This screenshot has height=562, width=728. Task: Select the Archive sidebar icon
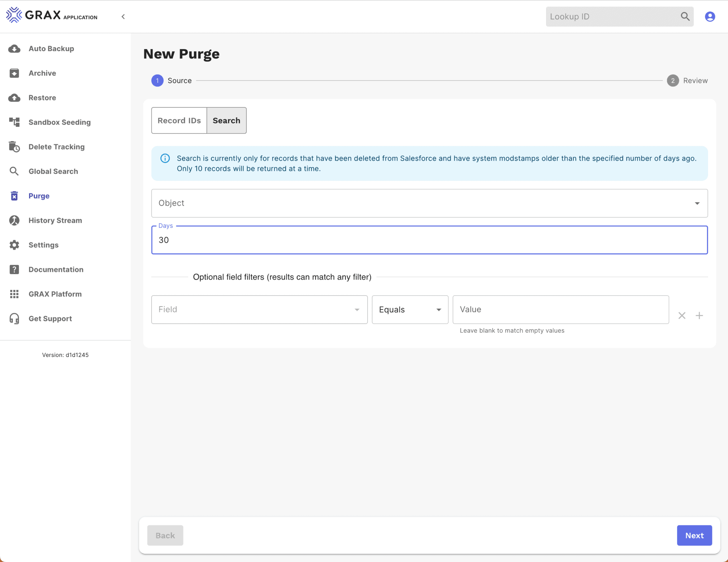point(14,73)
